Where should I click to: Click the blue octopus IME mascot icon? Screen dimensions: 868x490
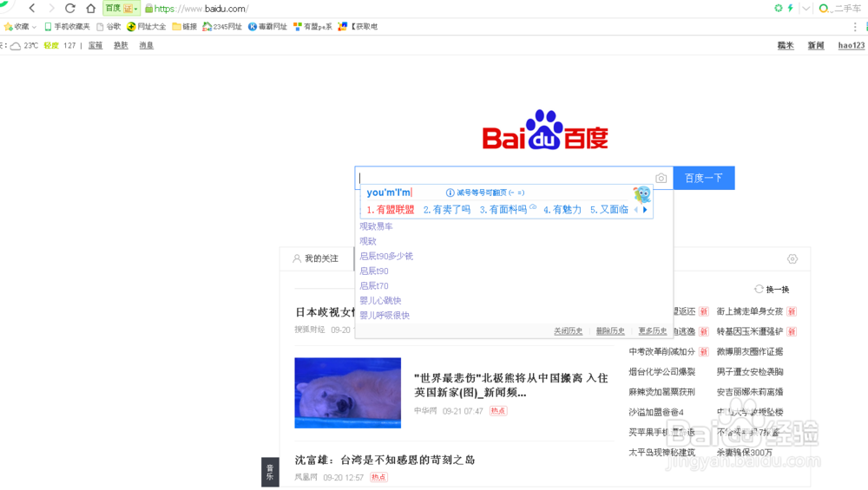pos(641,194)
